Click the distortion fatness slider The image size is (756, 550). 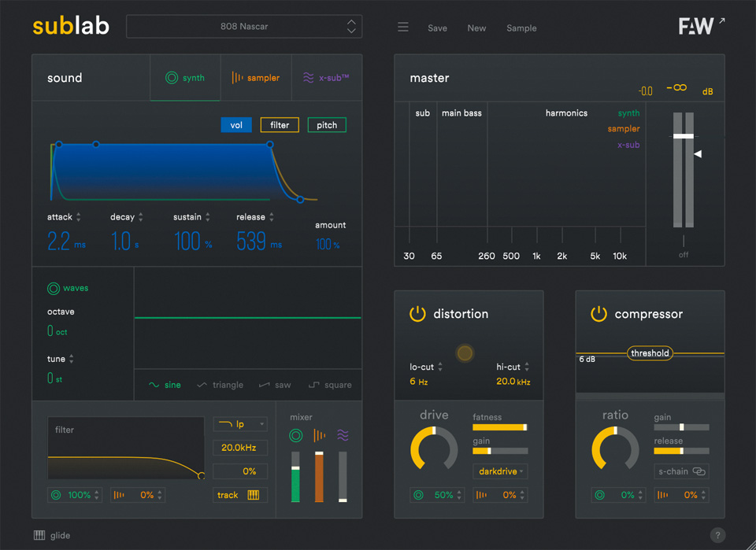[501, 427]
